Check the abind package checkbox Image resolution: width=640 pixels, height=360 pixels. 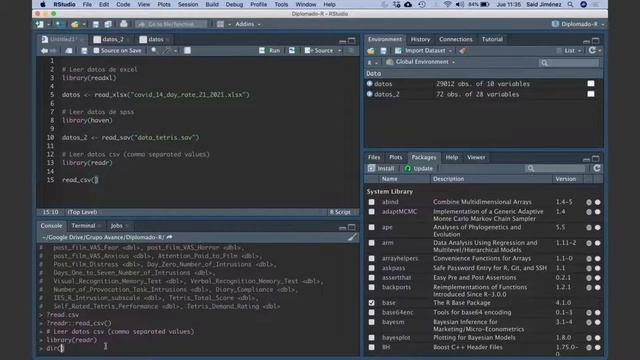coord(371,202)
